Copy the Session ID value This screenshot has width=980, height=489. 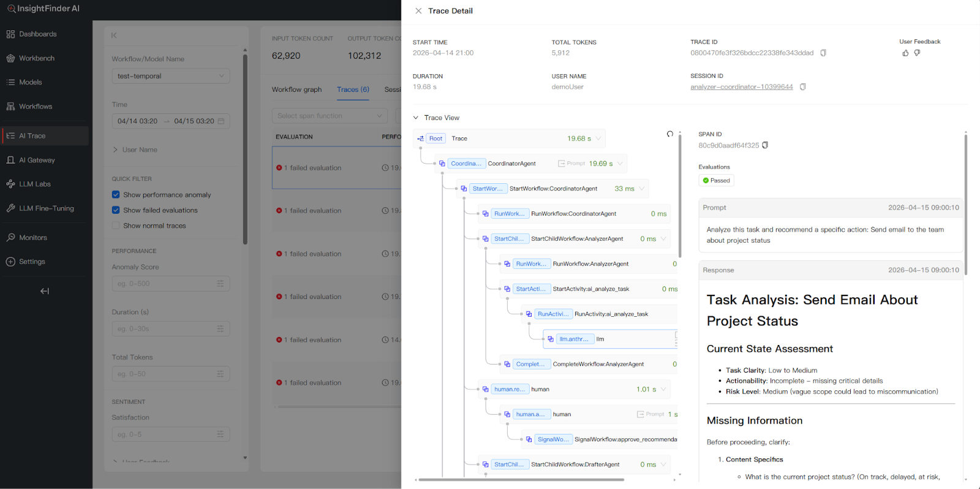(802, 87)
